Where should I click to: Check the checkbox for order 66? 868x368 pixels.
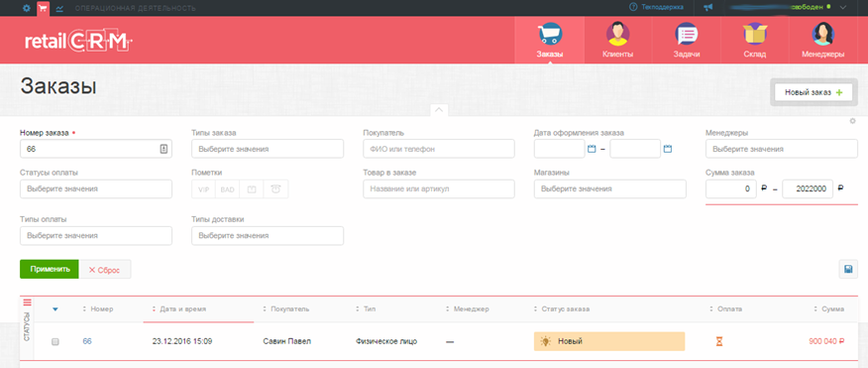[54, 342]
